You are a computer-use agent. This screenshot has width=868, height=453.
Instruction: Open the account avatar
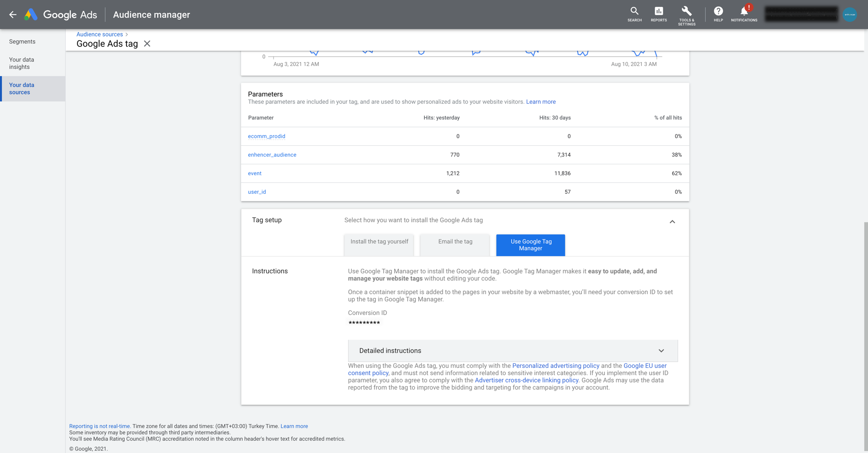click(850, 14)
